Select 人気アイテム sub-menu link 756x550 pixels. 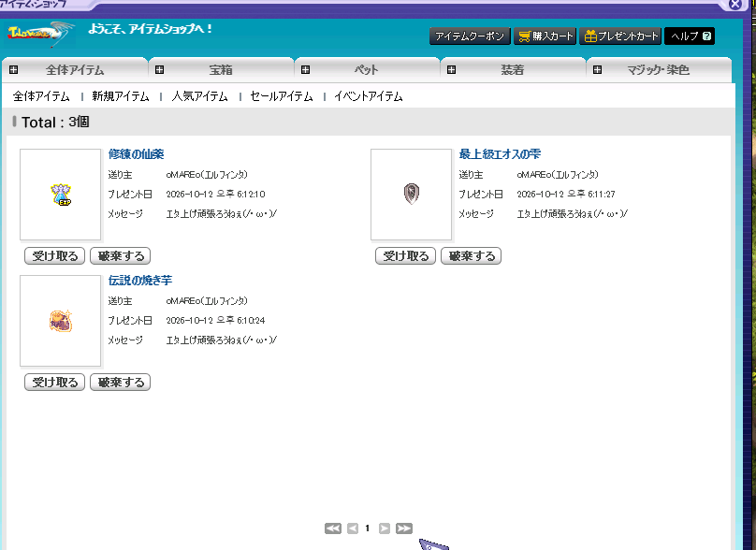[200, 96]
